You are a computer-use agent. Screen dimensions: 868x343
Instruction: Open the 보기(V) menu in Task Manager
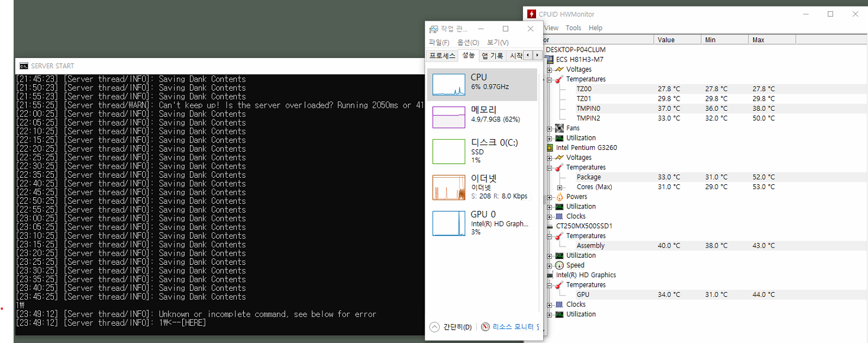(498, 43)
